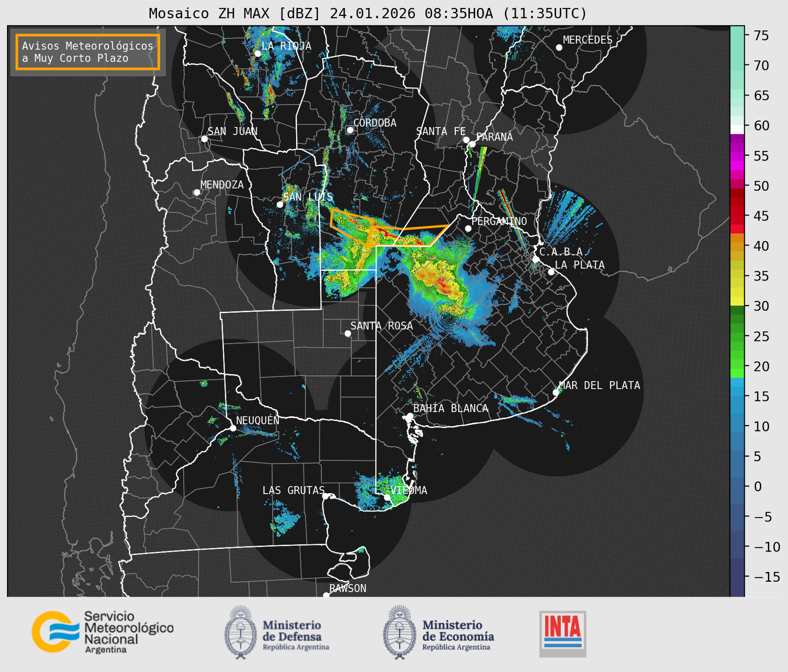
Task: Click the Servicio Meteorológico Nacional logo
Action: pyautogui.click(x=102, y=632)
